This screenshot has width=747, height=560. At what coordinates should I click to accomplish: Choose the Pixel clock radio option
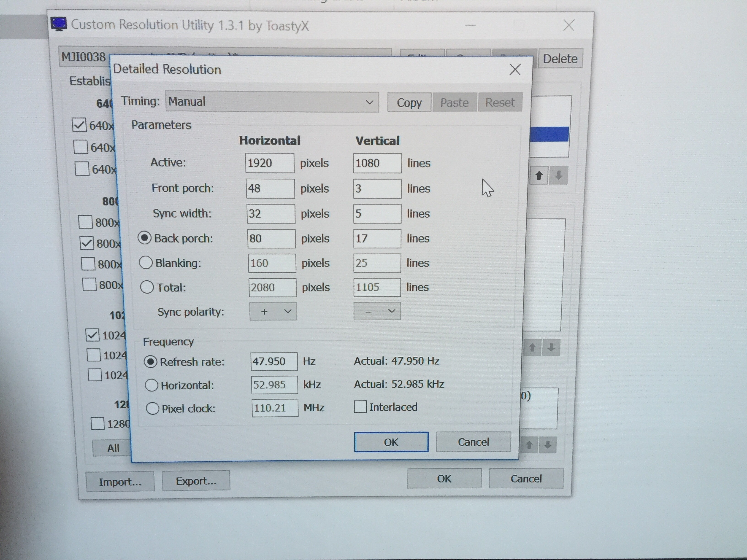152,408
